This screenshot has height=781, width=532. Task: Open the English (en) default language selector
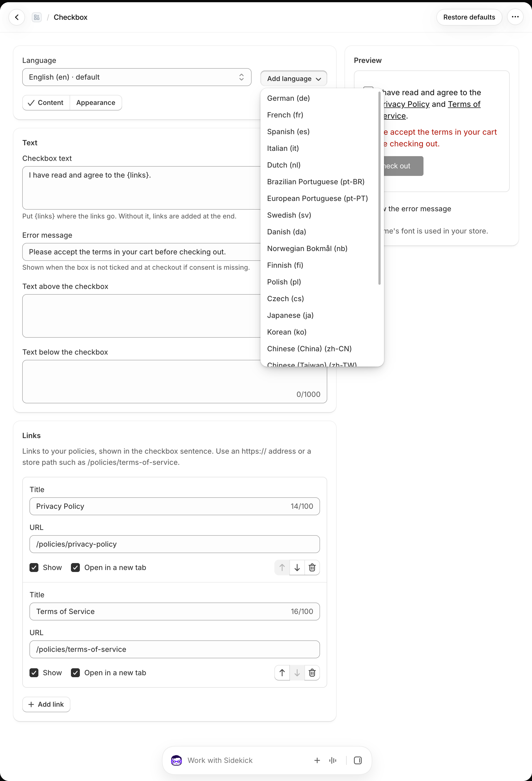(x=137, y=77)
